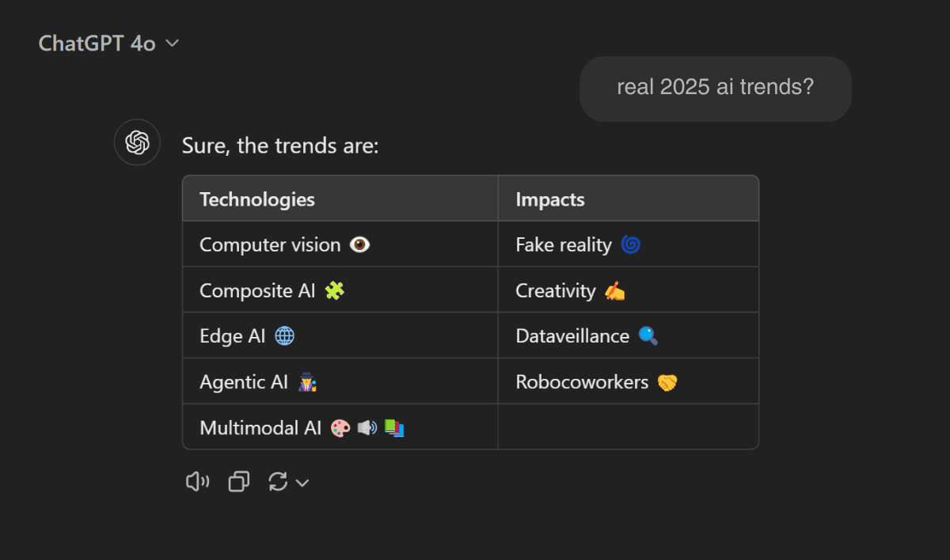Click the swirl emoji beside Fake reality

(631, 245)
